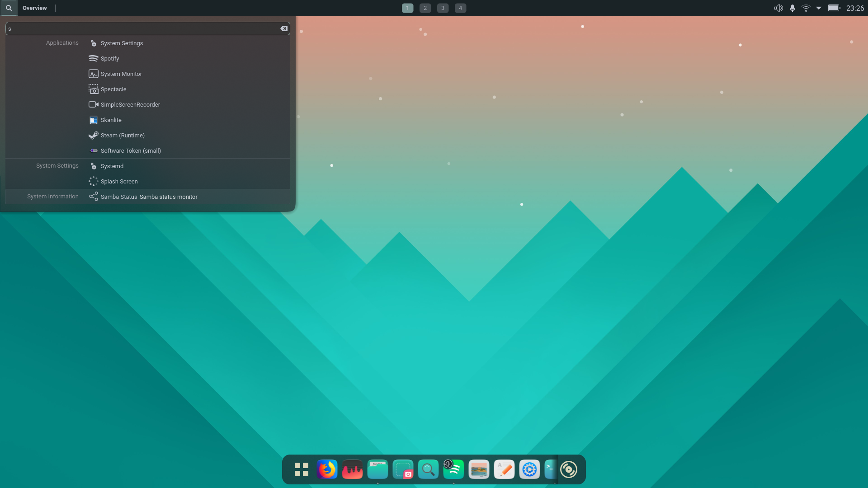Viewport: 868px width, 488px height.
Task: Click the Samba Status share icon
Action: (93, 197)
